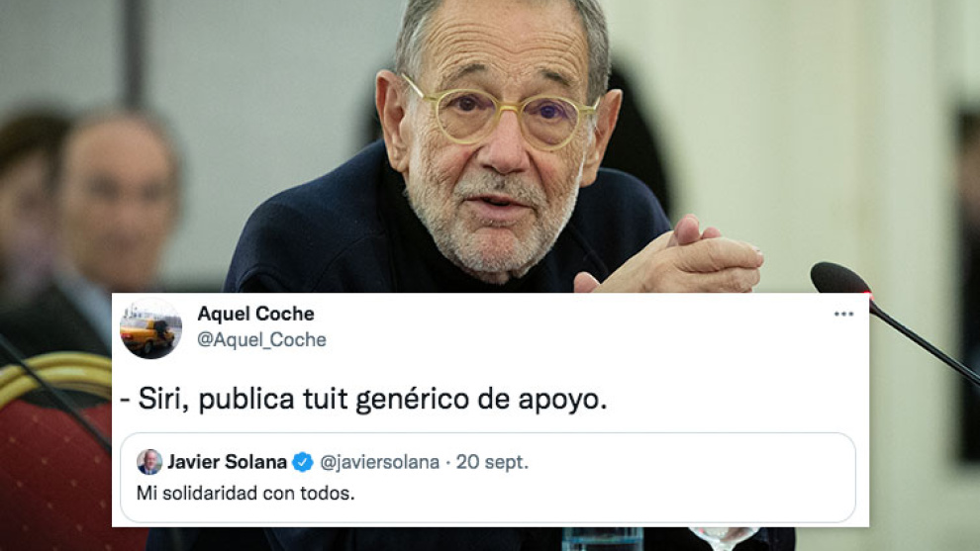
Task: Click the blue verified badge beside Javier Solana
Action: tap(303, 462)
